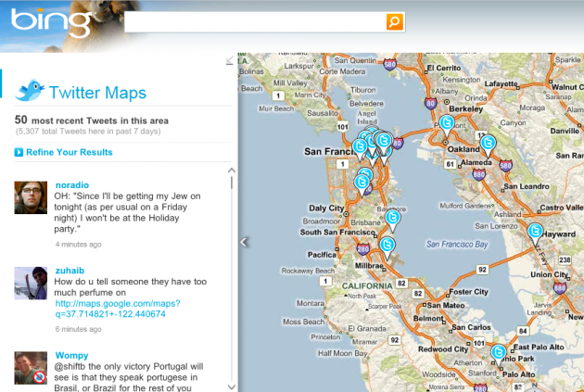Image resolution: width=584 pixels, height=392 pixels.
Task: Click Wompy's username link
Action: pyautogui.click(x=71, y=355)
